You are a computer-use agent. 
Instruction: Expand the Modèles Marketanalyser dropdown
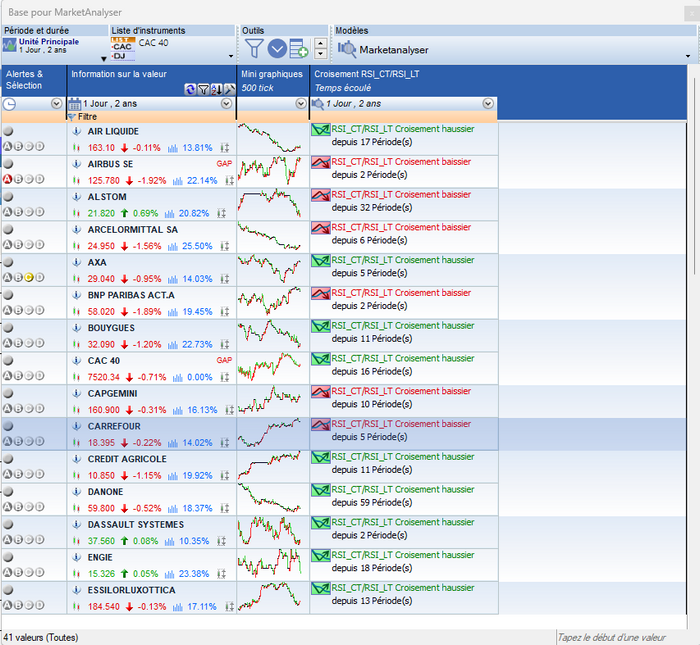coord(688,56)
